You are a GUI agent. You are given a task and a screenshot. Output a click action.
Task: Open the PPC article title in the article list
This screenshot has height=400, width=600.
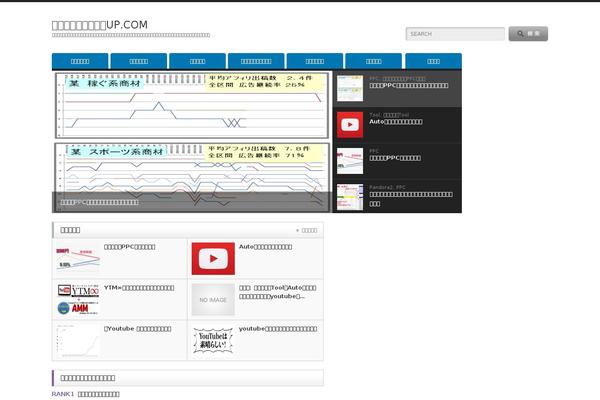coord(130,247)
